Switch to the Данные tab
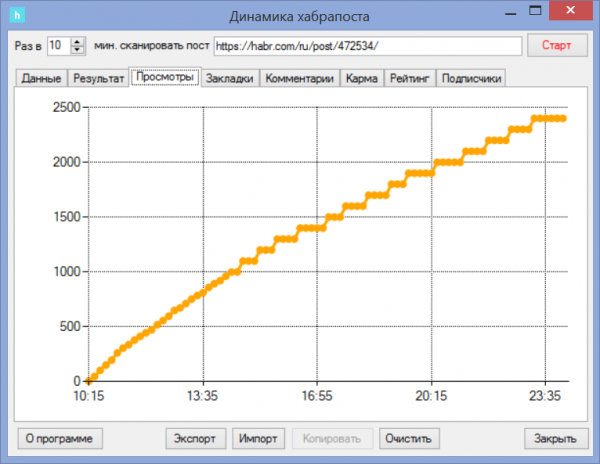 click(41, 78)
